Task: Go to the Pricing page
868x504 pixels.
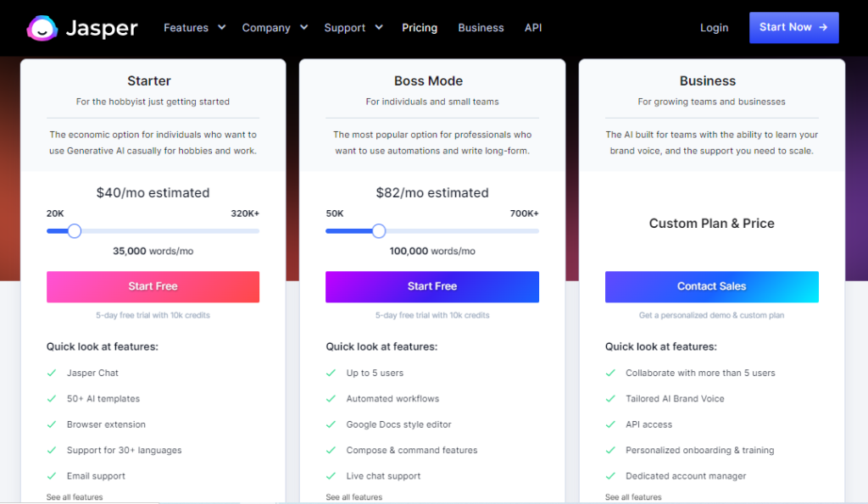Action: tap(420, 28)
